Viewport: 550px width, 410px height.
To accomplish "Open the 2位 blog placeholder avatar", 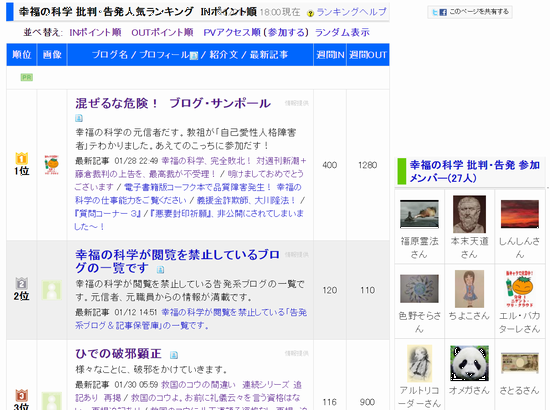I will (52, 290).
